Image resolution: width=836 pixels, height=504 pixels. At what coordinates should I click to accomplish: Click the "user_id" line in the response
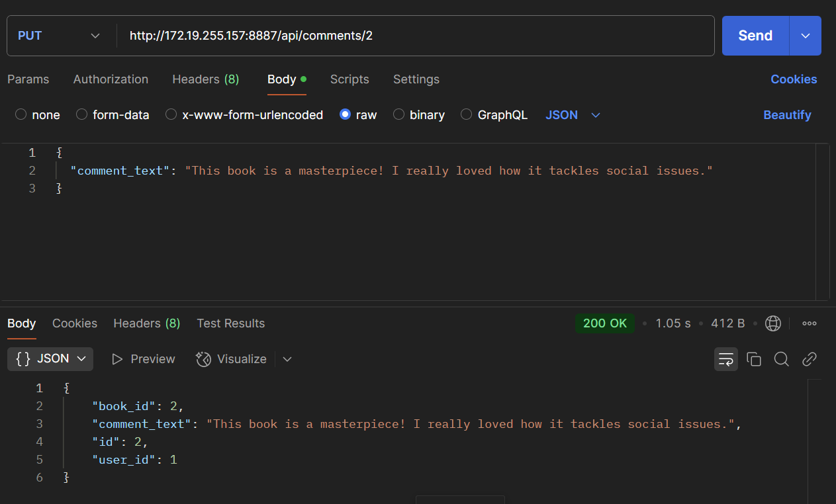pyautogui.click(x=134, y=460)
